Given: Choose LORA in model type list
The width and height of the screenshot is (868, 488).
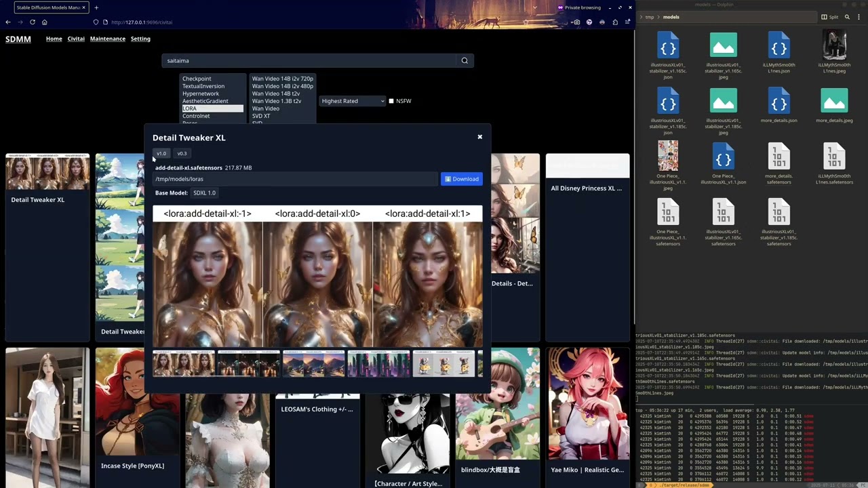Looking at the screenshot, I should (x=212, y=108).
